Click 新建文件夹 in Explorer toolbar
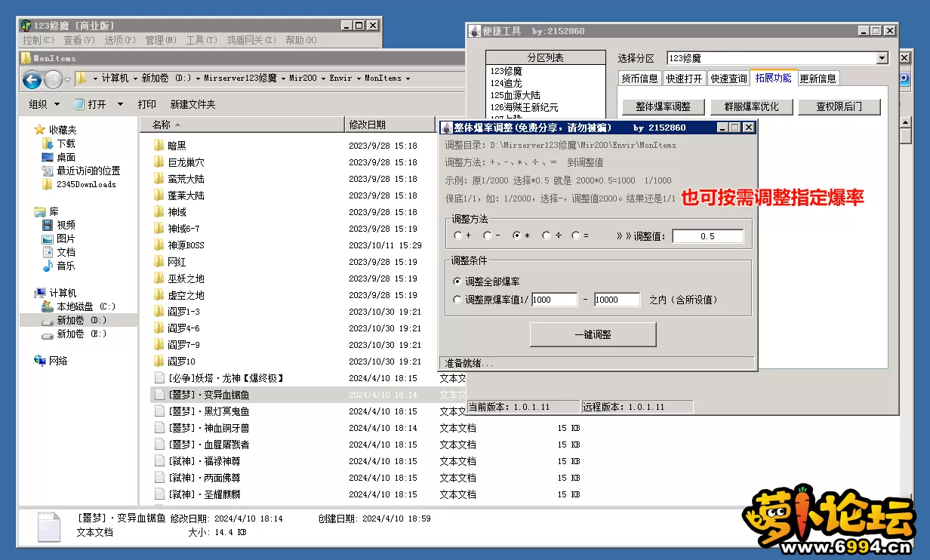The height and width of the screenshot is (560, 930). (x=192, y=104)
